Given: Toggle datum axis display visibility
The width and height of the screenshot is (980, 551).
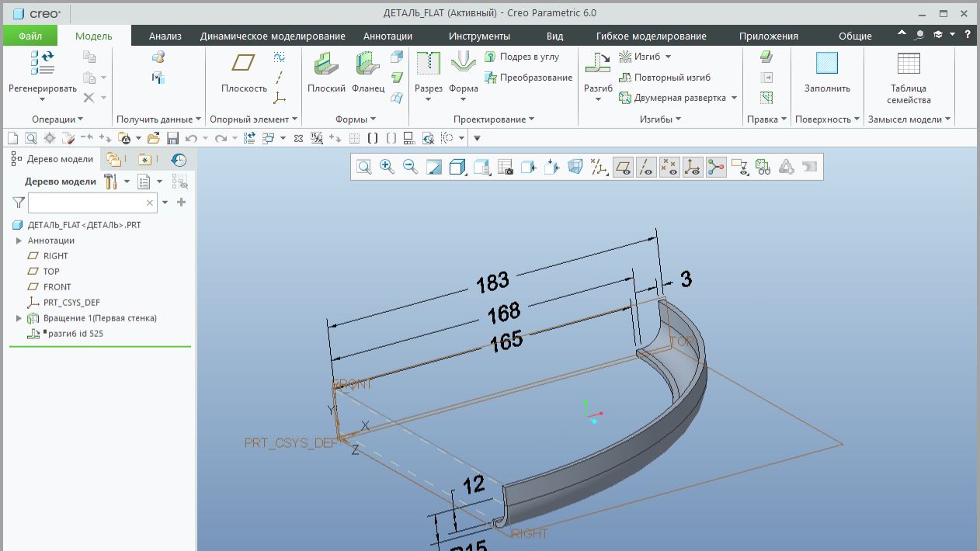Looking at the screenshot, I should (x=646, y=167).
